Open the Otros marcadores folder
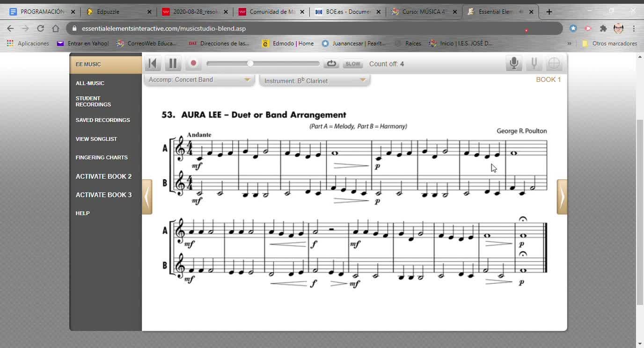The image size is (644, 348). tap(609, 43)
